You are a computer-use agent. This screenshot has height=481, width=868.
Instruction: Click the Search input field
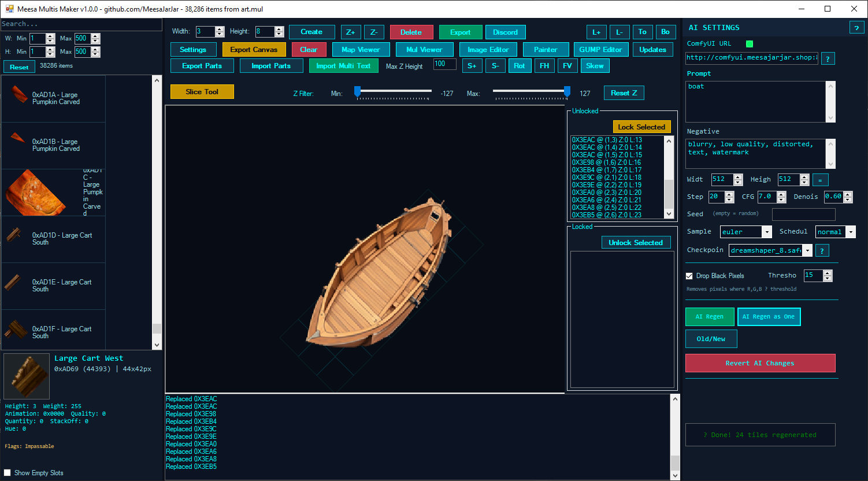point(81,24)
